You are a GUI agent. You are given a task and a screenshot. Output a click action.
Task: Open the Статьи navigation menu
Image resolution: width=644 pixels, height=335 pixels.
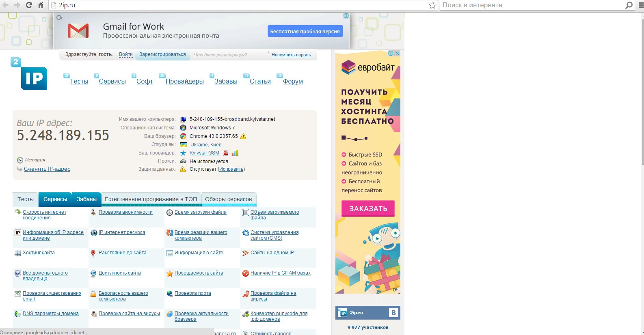click(x=260, y=82)
